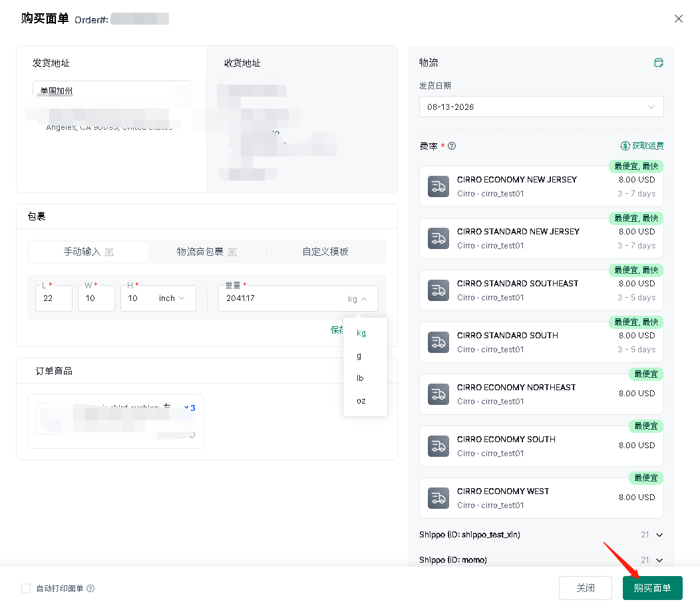
Task: Click the truck icon for CIRRO ECONOMY NEW JERSEY
Action: [x=438, y=186]
